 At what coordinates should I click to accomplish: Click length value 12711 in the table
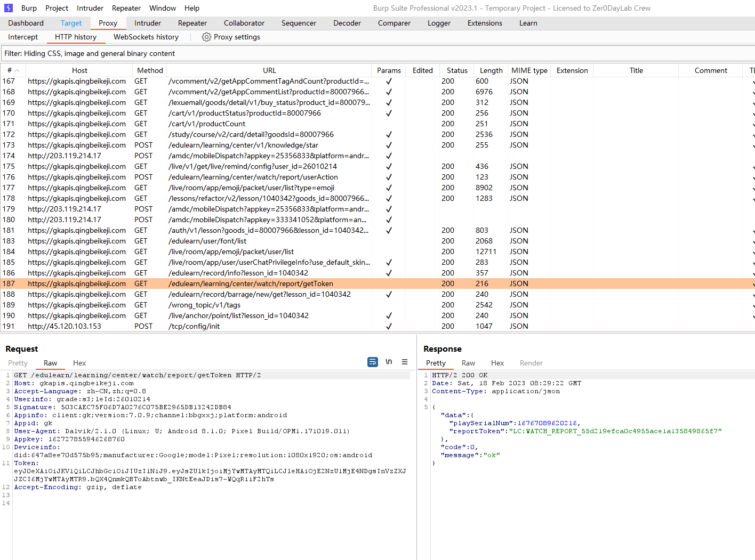pos(486,251)
